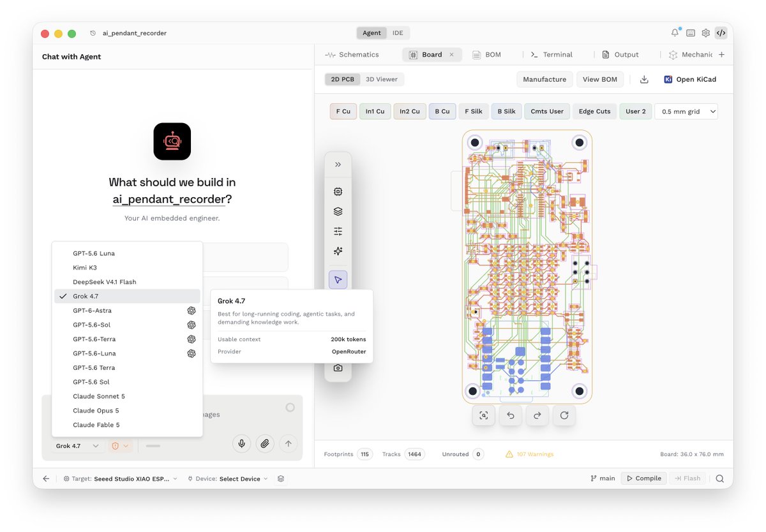
Task: Switch to 3D Viewer mode
Action: coord(382,79)
